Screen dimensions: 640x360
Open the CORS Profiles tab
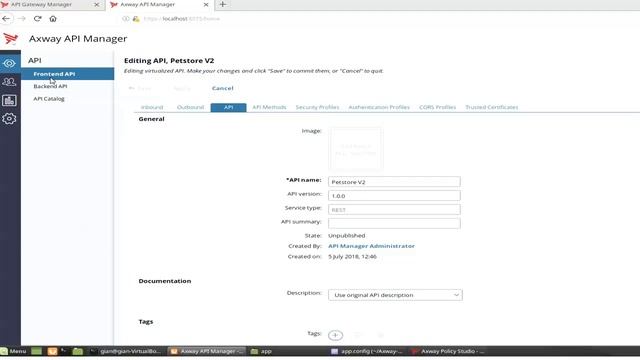point(437,107)
